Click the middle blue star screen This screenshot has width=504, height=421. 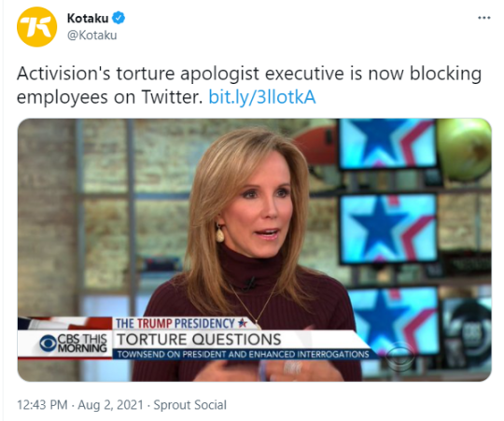coord(388,229)
